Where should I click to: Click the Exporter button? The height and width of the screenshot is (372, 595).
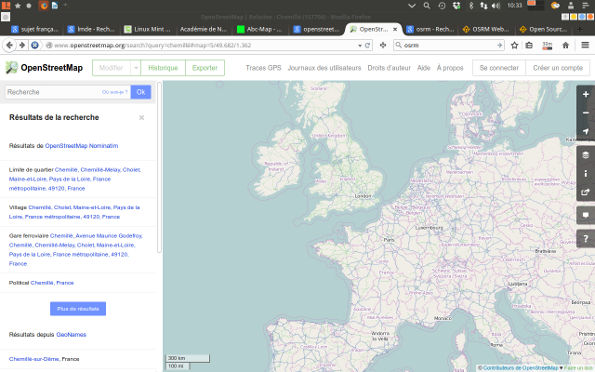click(205, 68)
